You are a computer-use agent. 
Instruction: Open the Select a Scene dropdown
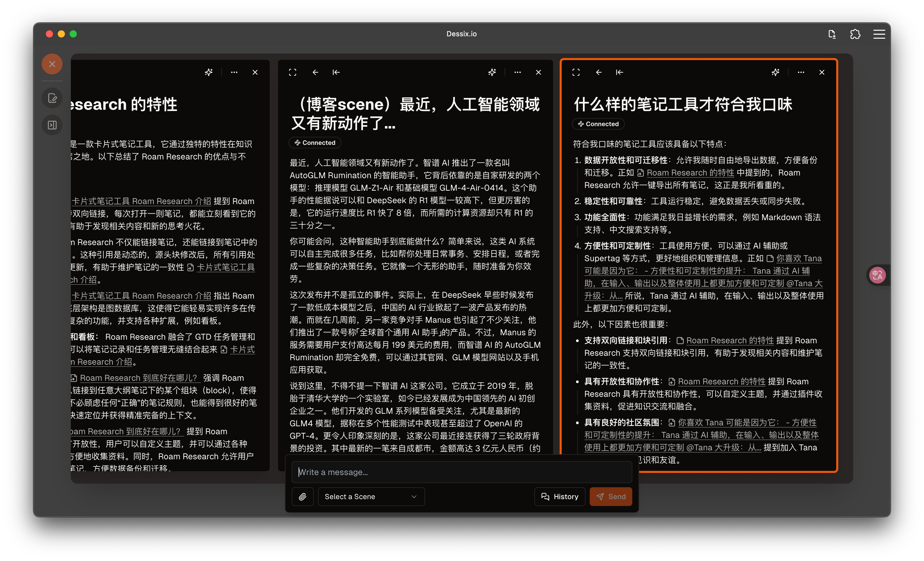coord(371,496)
